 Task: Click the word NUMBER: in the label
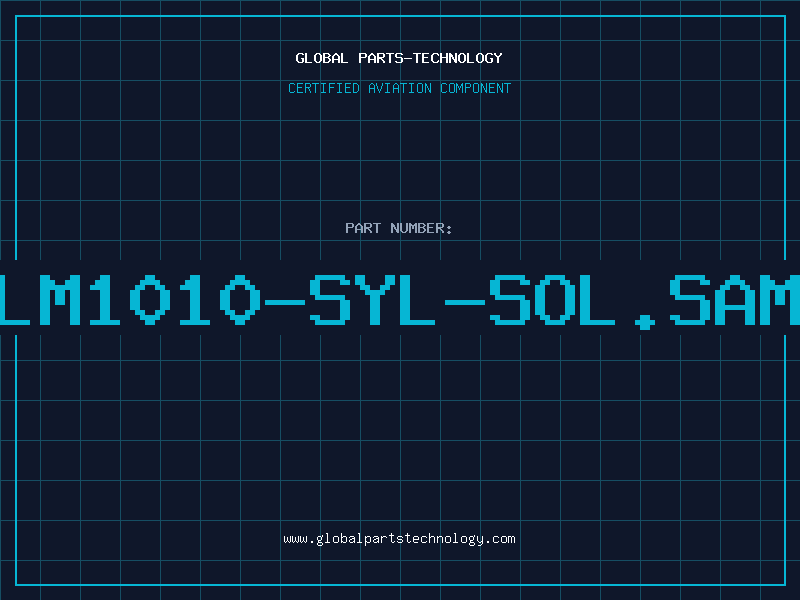tap(421, 228)
